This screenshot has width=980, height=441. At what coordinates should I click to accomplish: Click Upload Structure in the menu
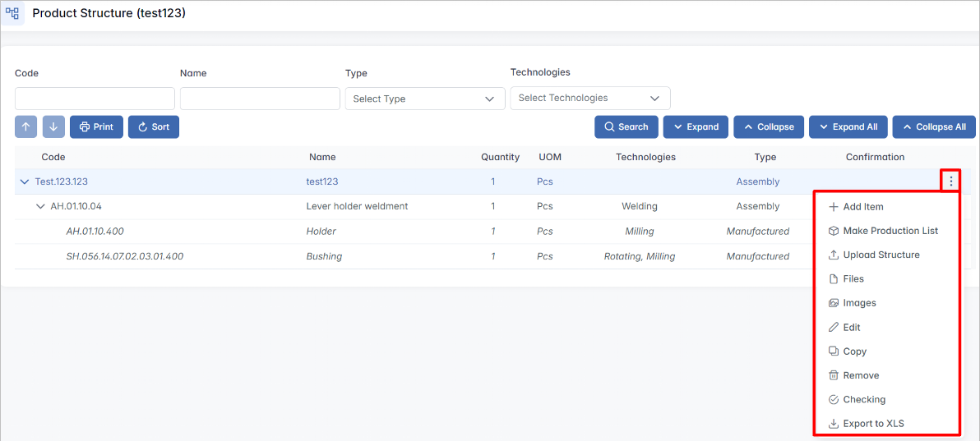[x=881, y=255]
